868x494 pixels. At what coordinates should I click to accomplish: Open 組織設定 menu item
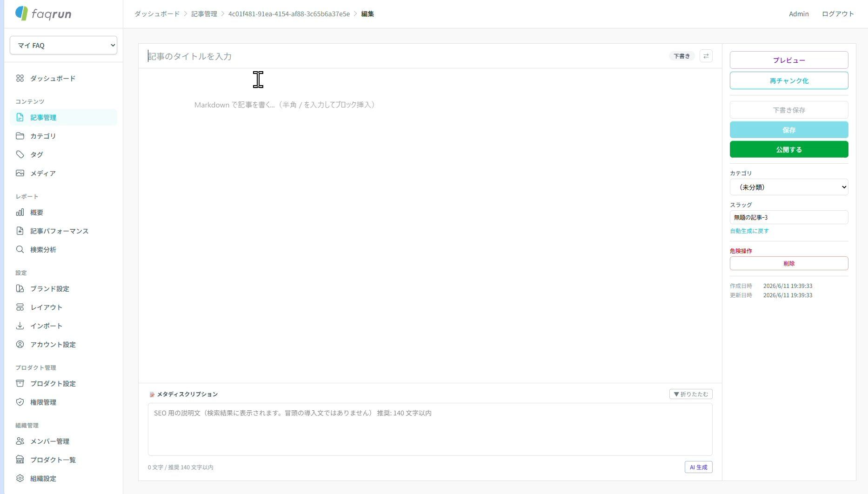63,478
